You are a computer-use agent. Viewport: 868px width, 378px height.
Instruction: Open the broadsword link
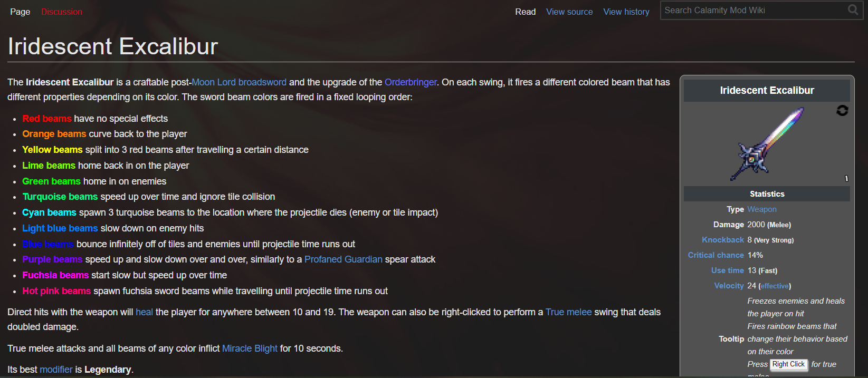click(262, 82)
